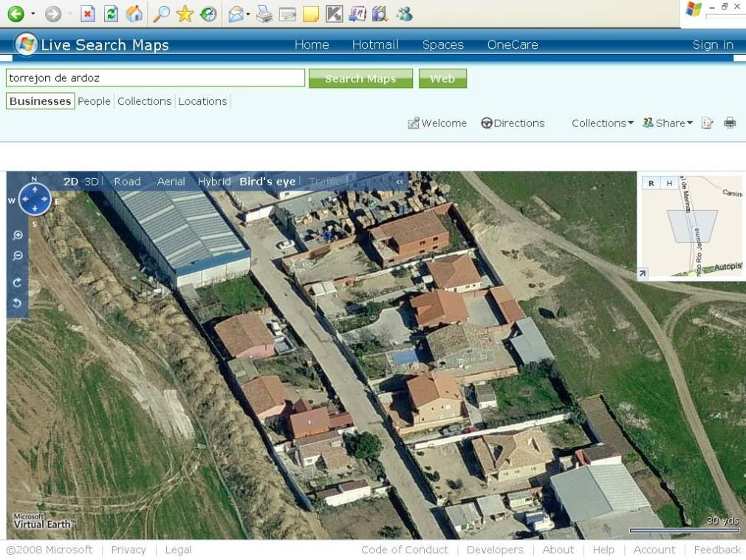
Task: Open browser favorites star icon
Action: click(x=185, y=13)
